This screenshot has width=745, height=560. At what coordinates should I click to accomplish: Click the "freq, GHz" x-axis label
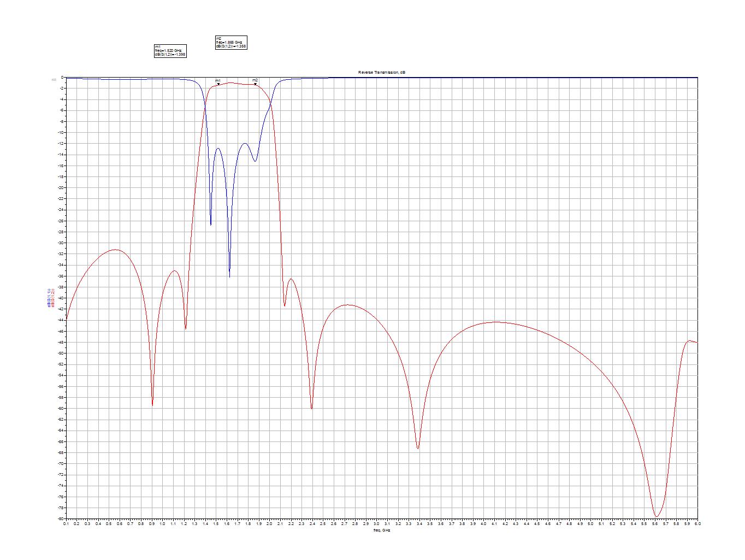(x=382, y=530)
